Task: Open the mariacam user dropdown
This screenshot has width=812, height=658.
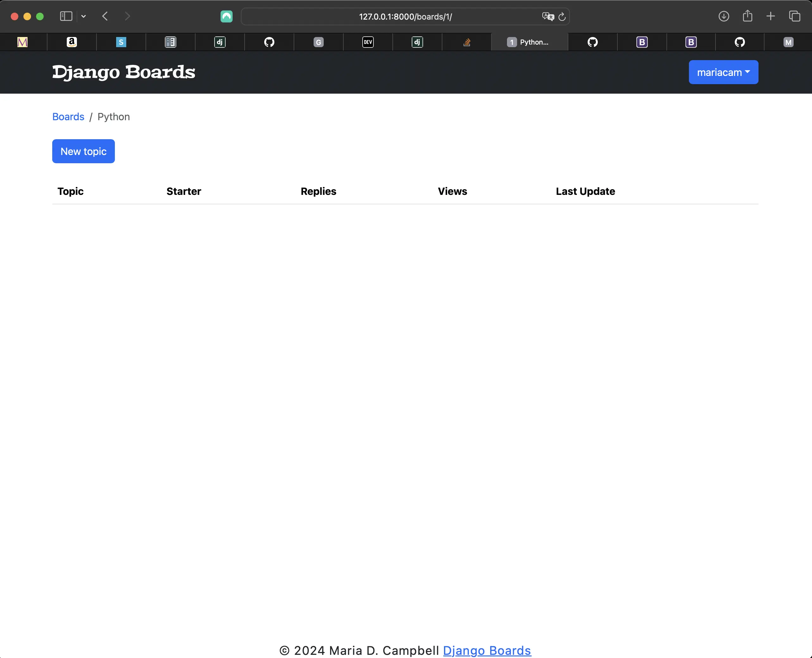Action: point(723,72)
